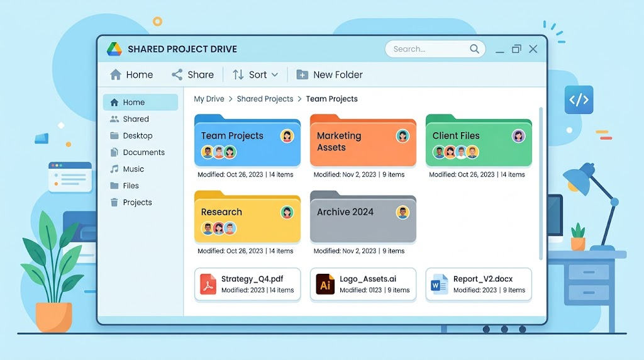Select Home in the sidebar
Viewport: 644px width, 360px height.
click(140, 102)
